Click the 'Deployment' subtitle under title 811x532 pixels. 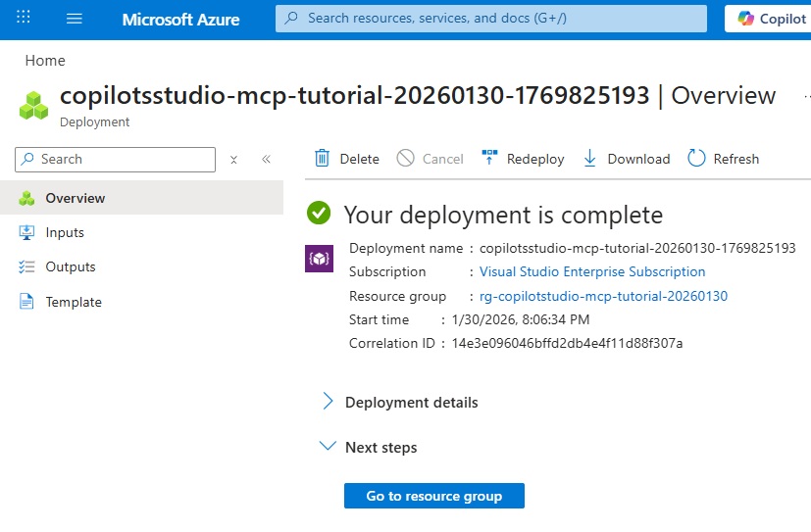pyautogui.click(x=95, y=121)
